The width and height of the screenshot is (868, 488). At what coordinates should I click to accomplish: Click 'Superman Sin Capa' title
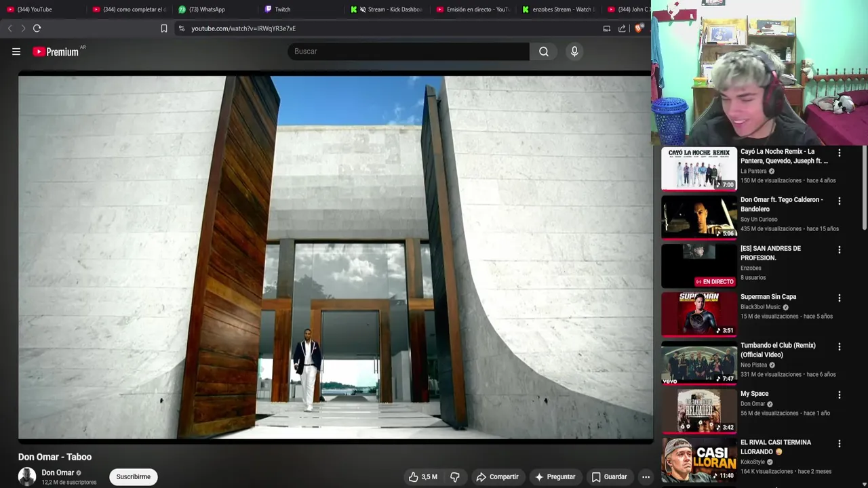(768, 297)
